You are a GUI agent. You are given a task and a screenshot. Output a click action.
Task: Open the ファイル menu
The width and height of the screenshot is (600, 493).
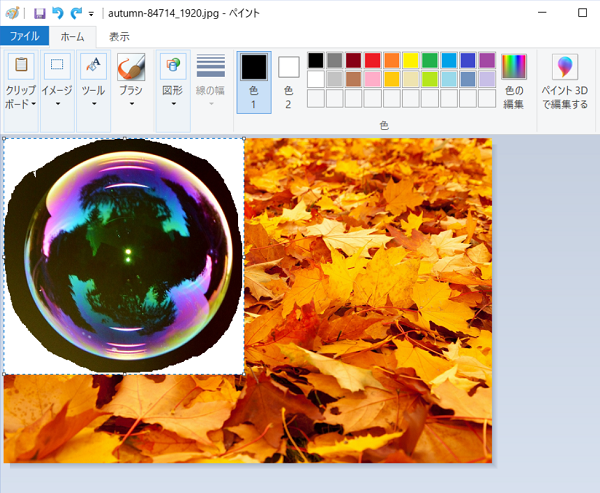click(x=24, y=36)
